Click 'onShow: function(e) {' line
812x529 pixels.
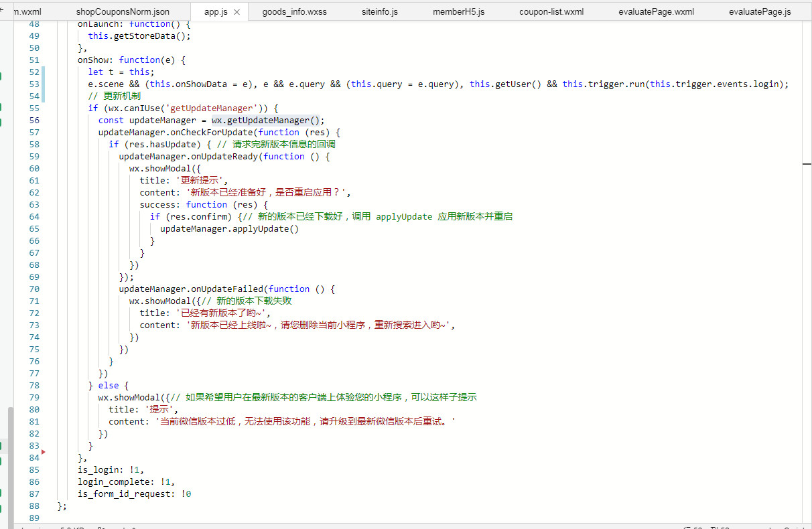click(x=131, y=60)
